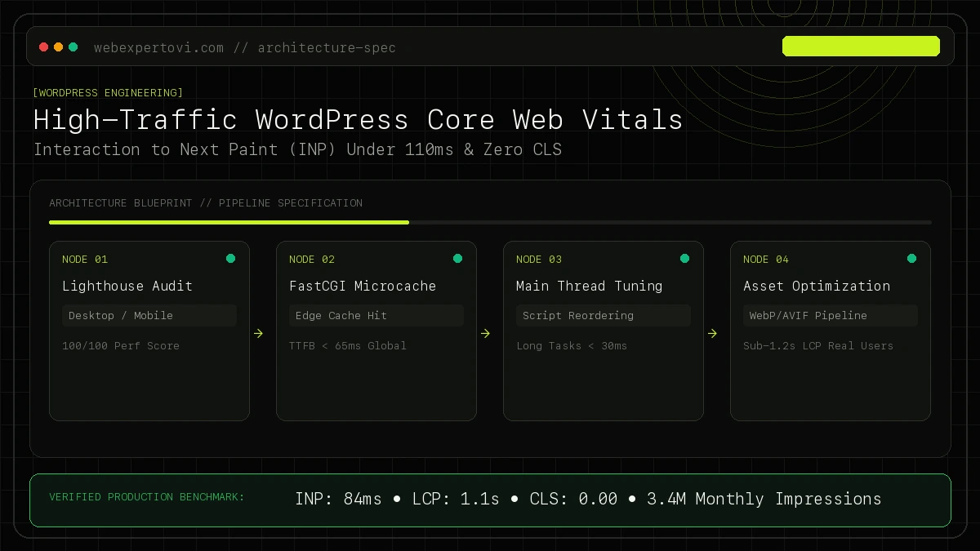Click the NODE 01 label
This screenshot has width=980, height=551.
tap(85, 260)
